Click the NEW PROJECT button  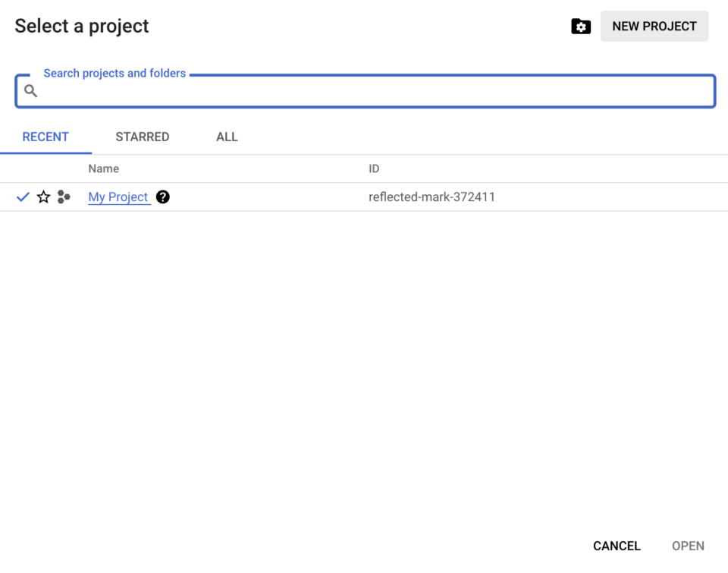(x=654, y=26)
